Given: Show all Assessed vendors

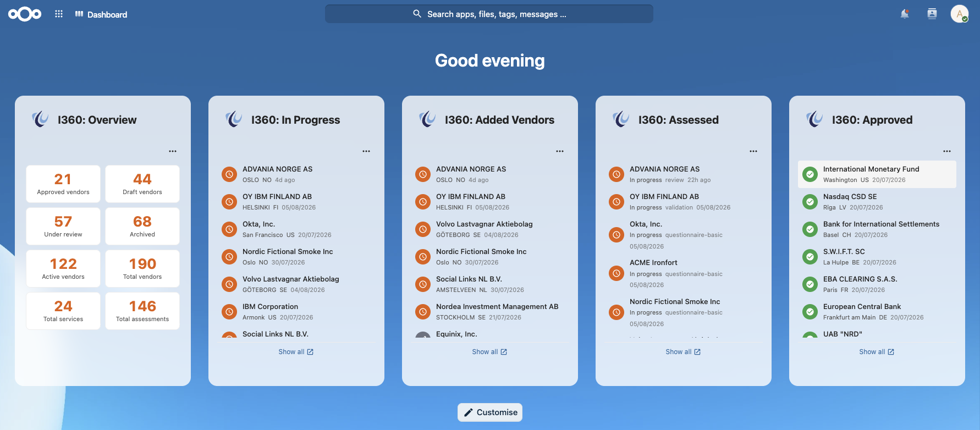Looking at the screenshot, I should coord(683,352).
